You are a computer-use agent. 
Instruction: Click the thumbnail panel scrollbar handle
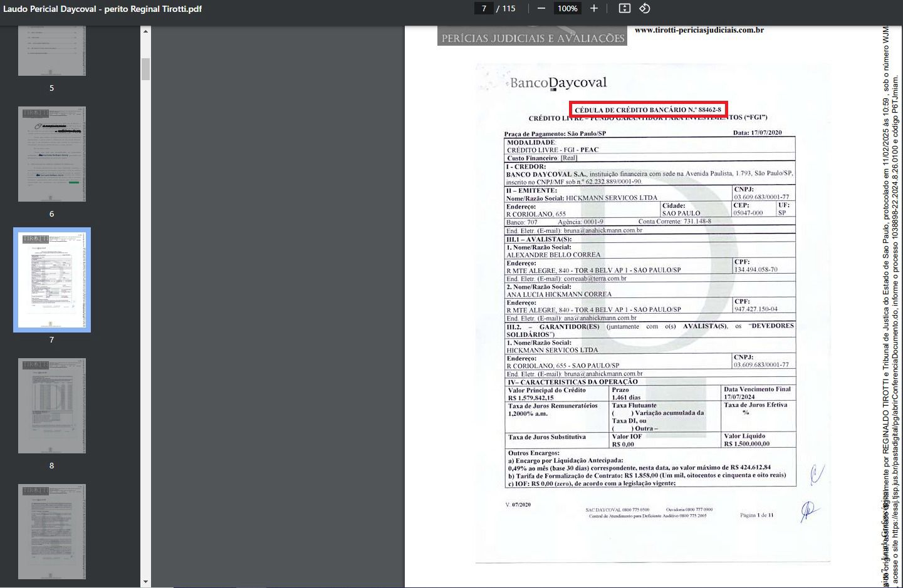point(146,69)
